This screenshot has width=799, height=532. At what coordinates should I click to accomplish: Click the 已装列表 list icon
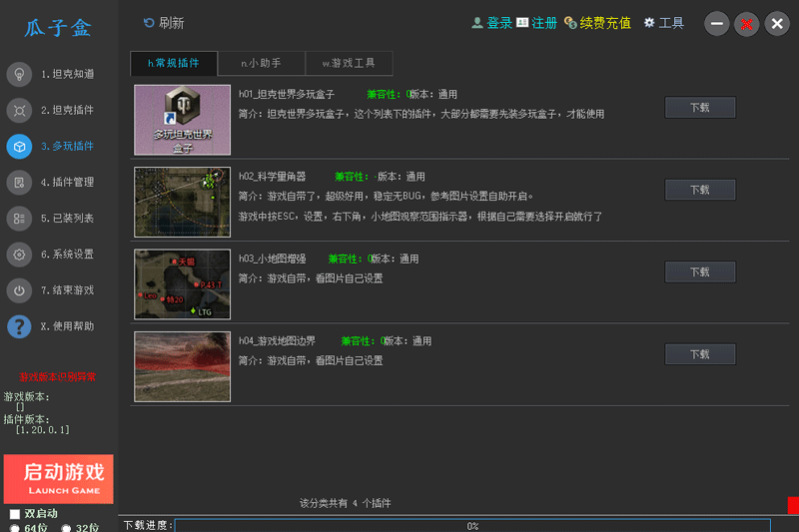pyautogui.click(x=19, y=219)
